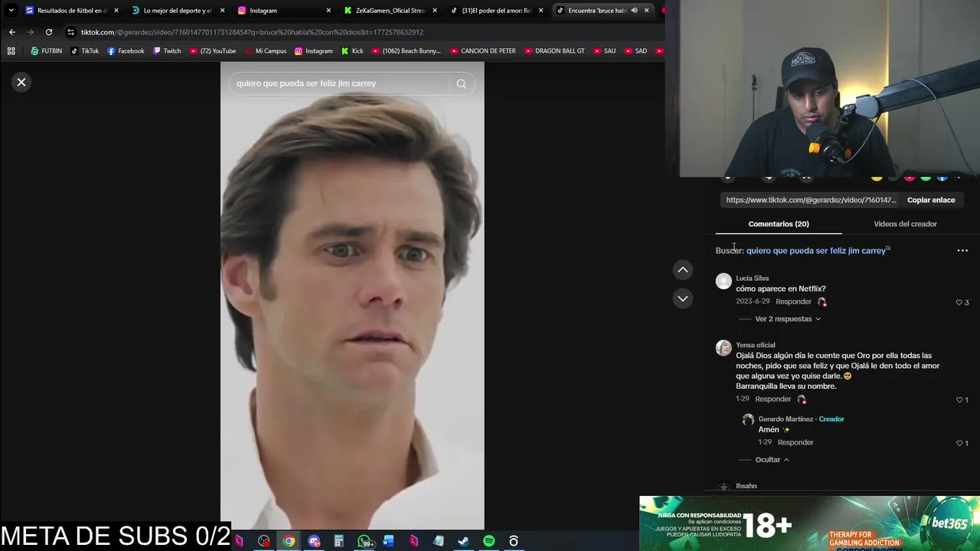Select the Comentarios (20) tab
The width and height of the screenshot is (980, 551).
(779, 223)
